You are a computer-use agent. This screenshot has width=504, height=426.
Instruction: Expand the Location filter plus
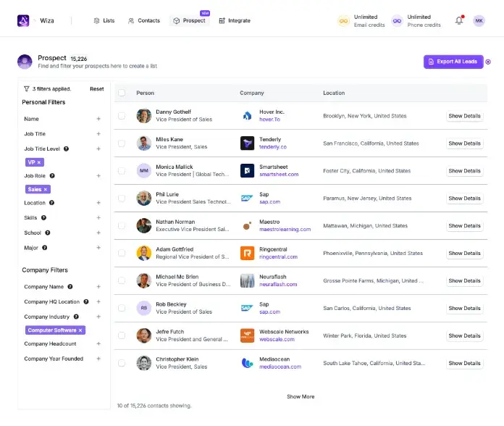[x=98, y=203]
